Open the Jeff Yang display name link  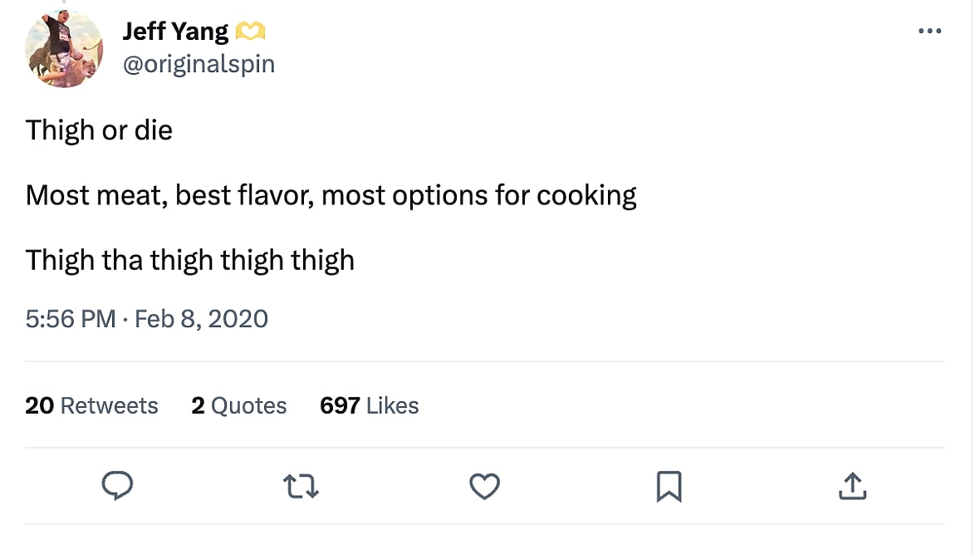175,32
